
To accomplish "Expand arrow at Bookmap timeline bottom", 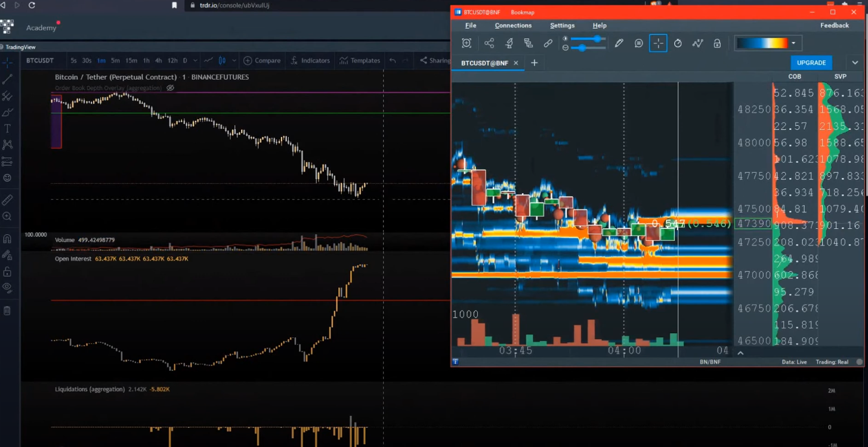I will click(740, 353).
